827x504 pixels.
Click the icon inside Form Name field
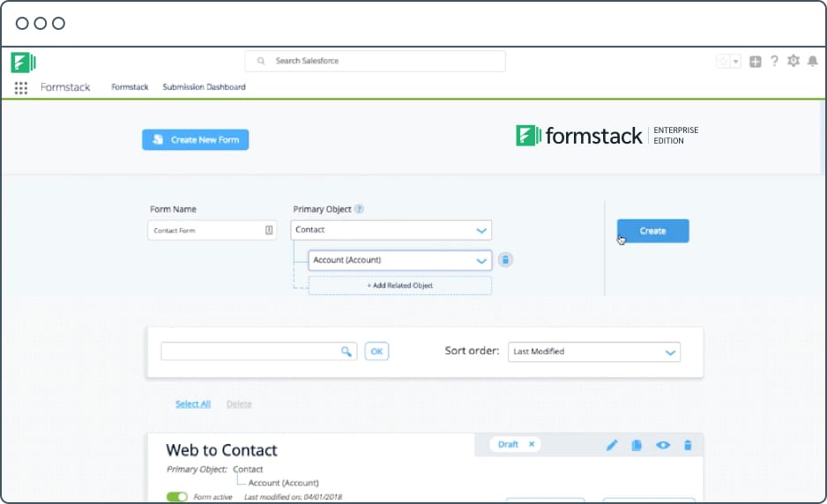[269, 230]
